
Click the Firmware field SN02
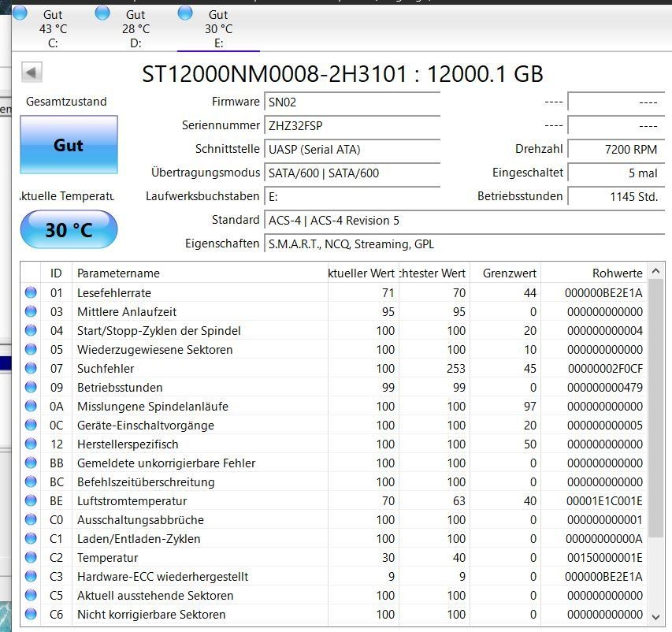pyautogui.click(x=352, y=102)
